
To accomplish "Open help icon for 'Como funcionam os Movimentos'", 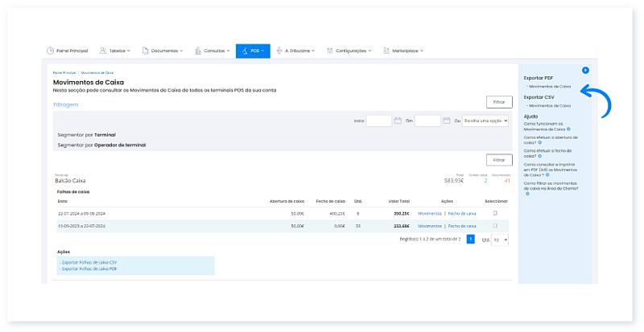I will tap(568, 129).
